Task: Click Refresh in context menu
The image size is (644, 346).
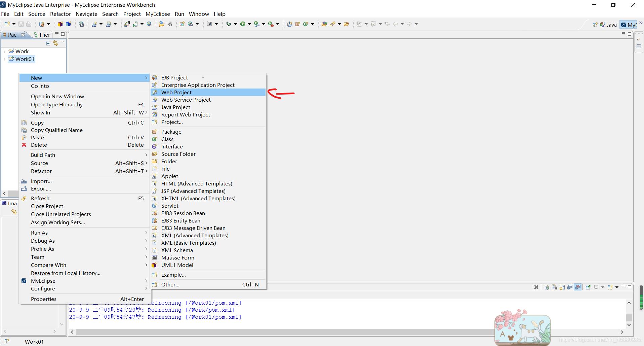Action: point(85,198)
